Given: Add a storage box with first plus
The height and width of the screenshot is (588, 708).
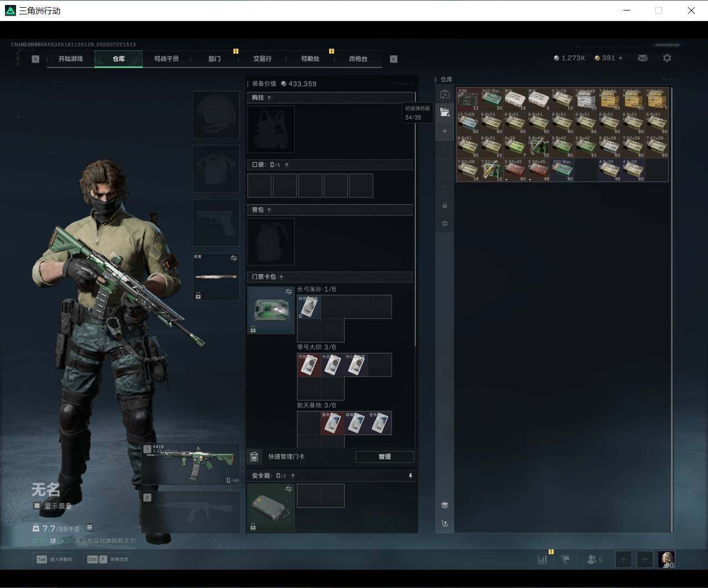Looking at the screenshot, I should (445, 131).
